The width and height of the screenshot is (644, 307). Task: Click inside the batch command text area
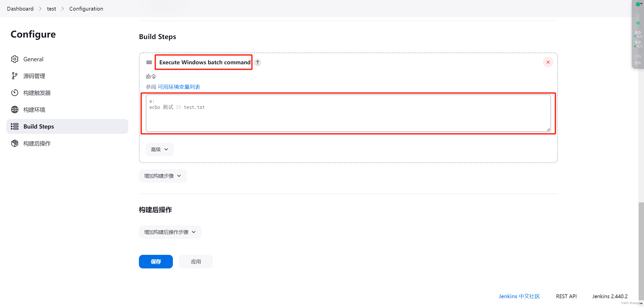point(348,113)
